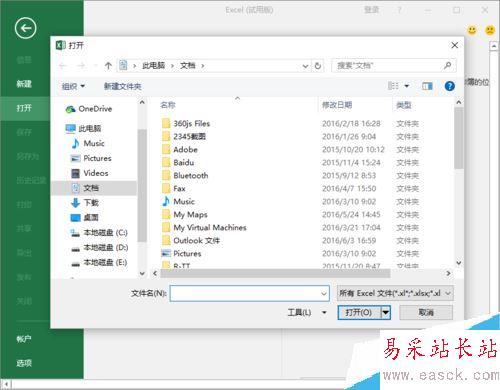Select 本地磁盘 (C:) drive
Viewport: 500px width, 390px height.
click(99, 233)
